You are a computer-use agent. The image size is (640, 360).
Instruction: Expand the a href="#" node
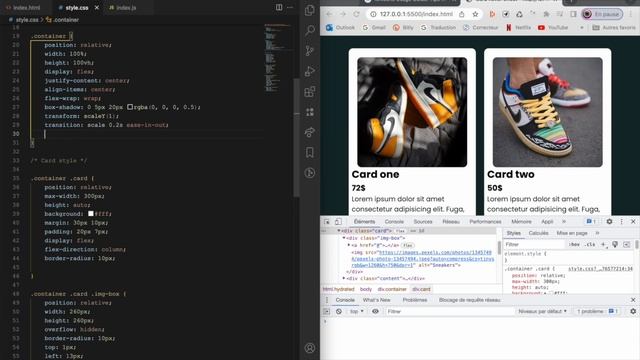pos(349,245)
